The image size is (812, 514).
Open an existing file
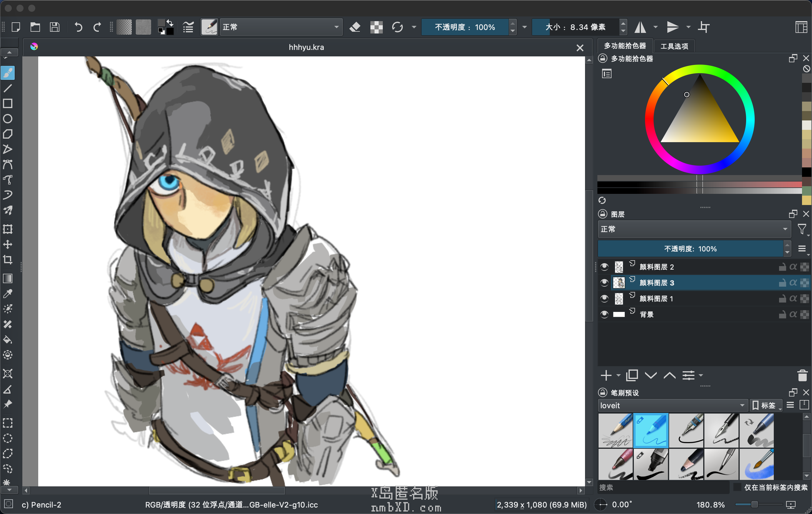click(x=35, y=27)
